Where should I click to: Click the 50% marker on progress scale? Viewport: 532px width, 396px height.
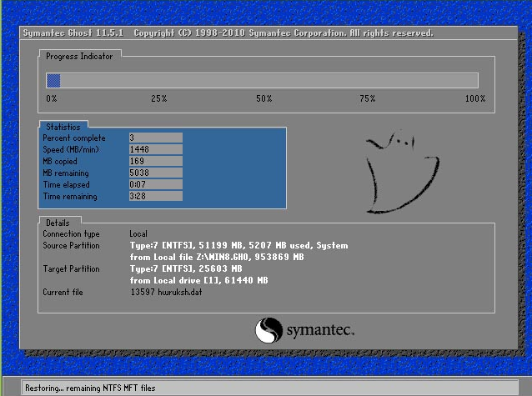[x=264, y=98]
